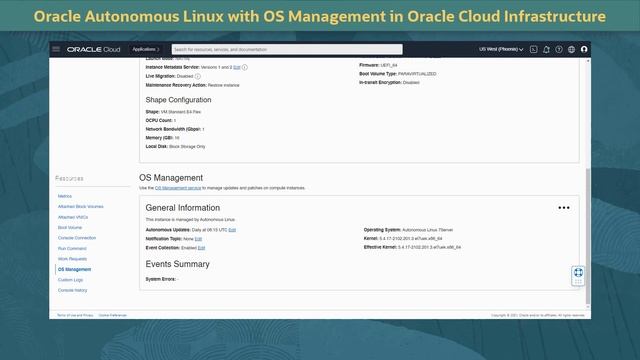
Task: Click the Effective Kernel value text
Action: (x=429, y=247)
